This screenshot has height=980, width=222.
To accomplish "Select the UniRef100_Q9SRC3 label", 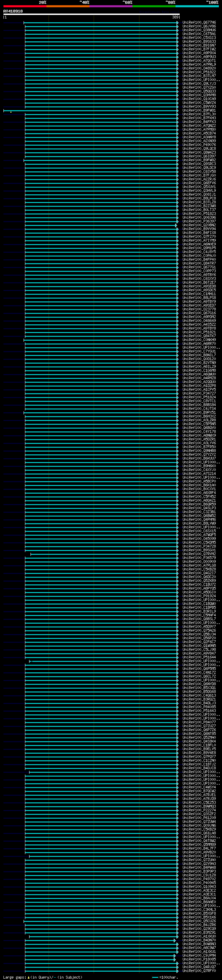I will [x=199, y=164].
